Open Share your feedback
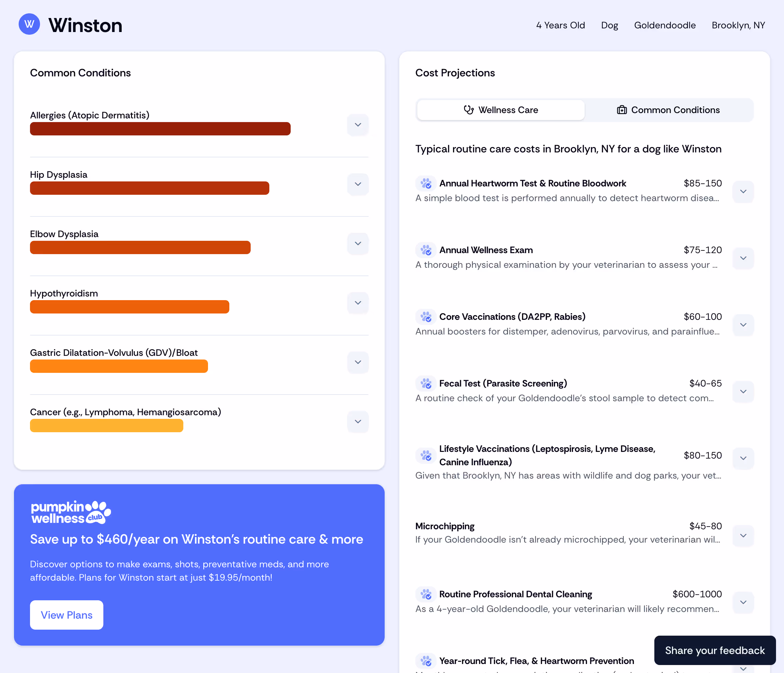784x673 pixels. [x=714, y=650]
